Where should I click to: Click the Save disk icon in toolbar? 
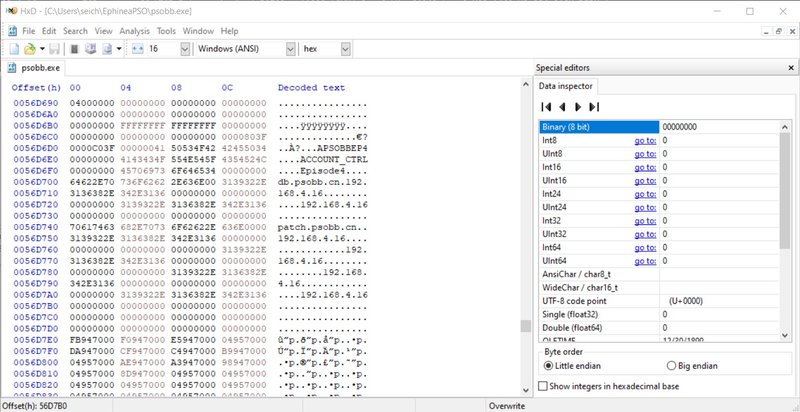point(55,49)
